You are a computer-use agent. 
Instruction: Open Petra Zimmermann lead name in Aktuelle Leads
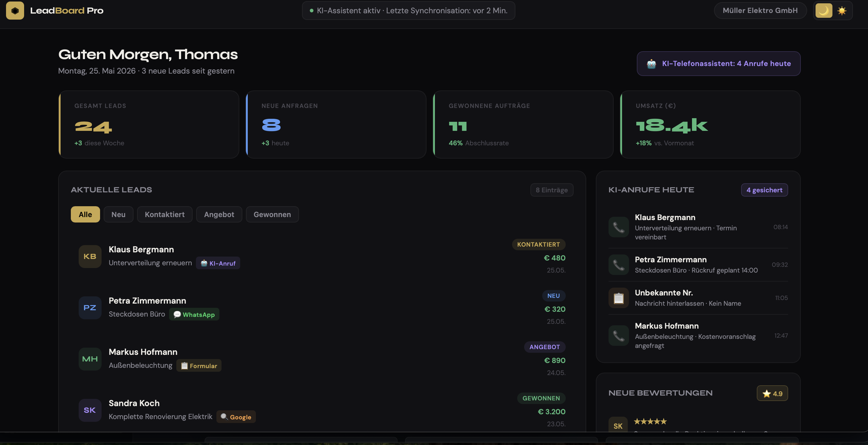click(x=147, y=301)
